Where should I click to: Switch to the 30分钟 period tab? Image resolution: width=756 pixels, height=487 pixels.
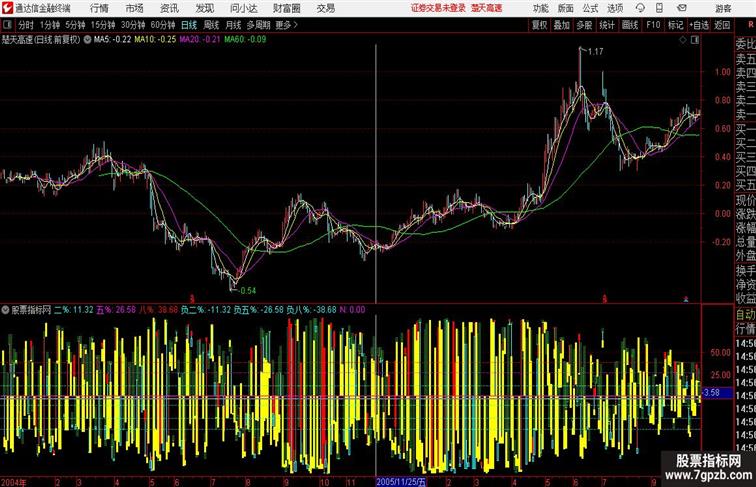(133, 25)
